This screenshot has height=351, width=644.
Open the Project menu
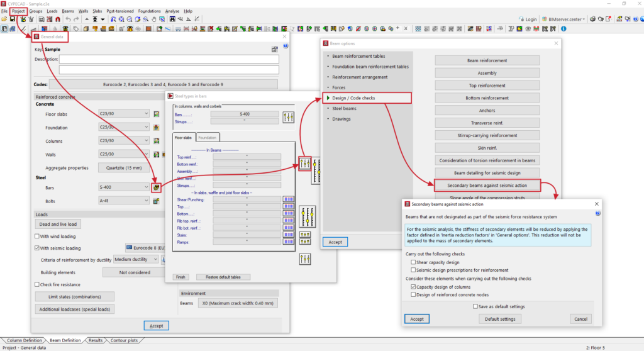[18, 11]
